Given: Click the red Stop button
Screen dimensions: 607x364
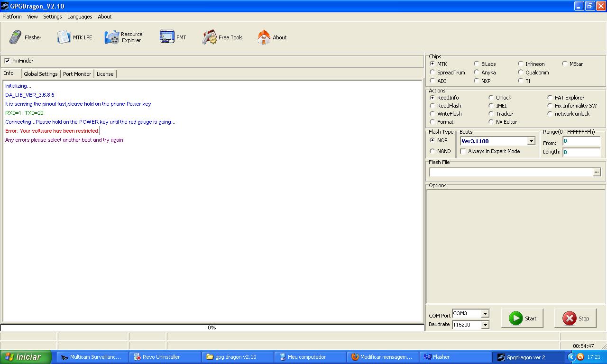Looking at the screenshot, I should 575,318.
